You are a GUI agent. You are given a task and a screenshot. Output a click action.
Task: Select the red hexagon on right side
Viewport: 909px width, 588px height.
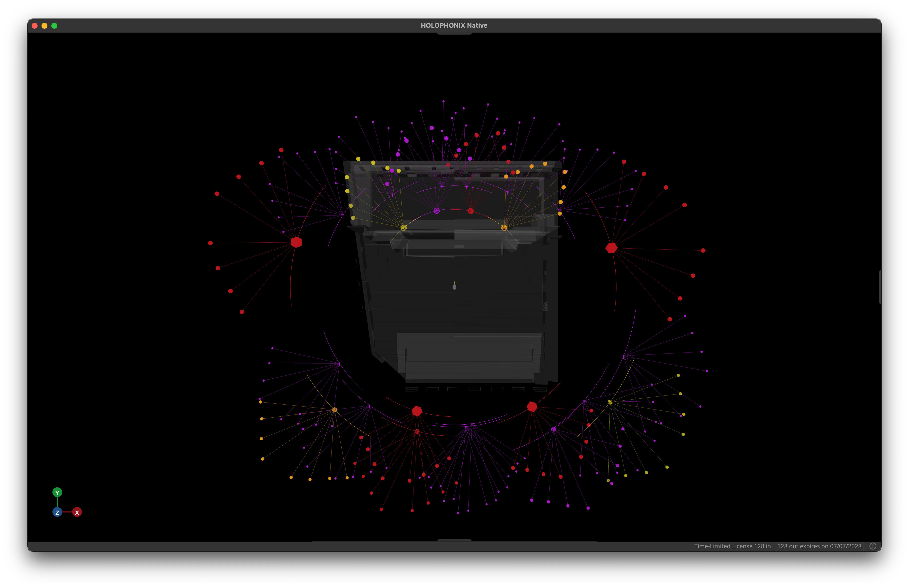pos(611,248)
